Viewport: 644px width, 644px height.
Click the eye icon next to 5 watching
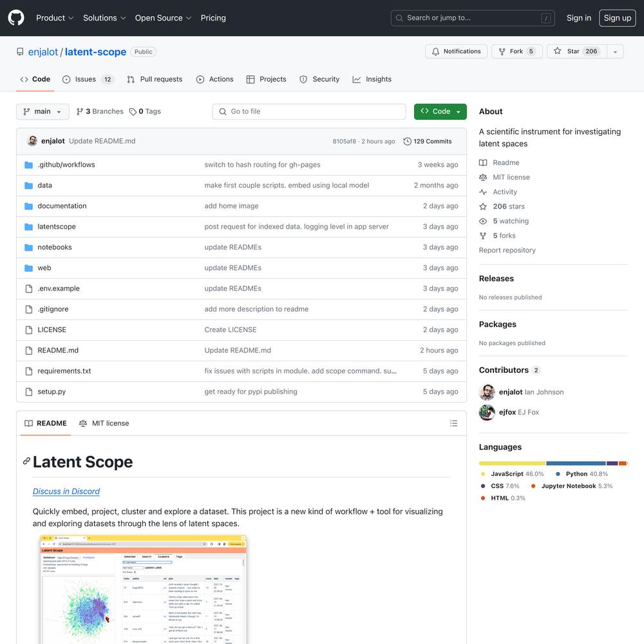click(483, 221)
